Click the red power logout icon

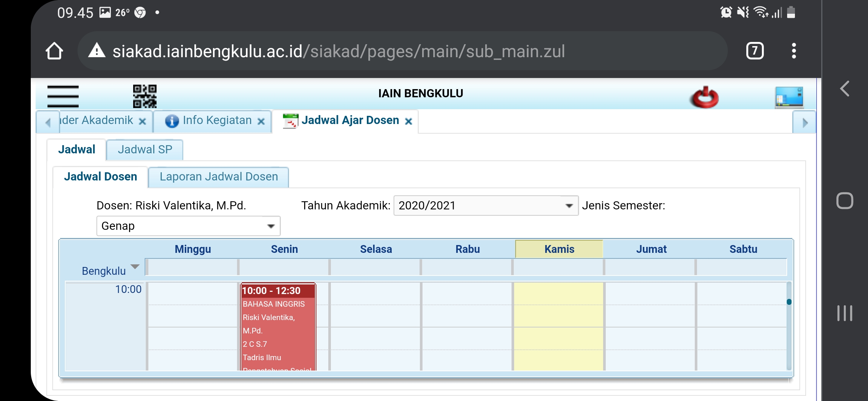click(704, 97)
